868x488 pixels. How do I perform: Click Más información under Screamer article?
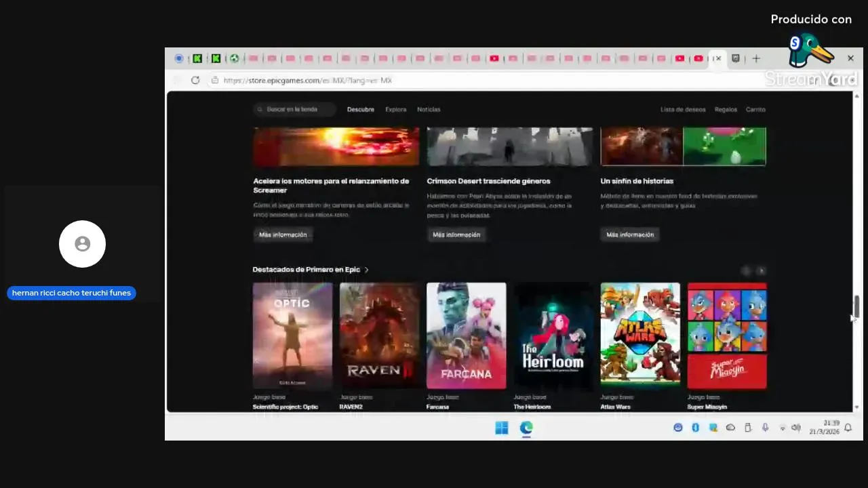point(283,235)
